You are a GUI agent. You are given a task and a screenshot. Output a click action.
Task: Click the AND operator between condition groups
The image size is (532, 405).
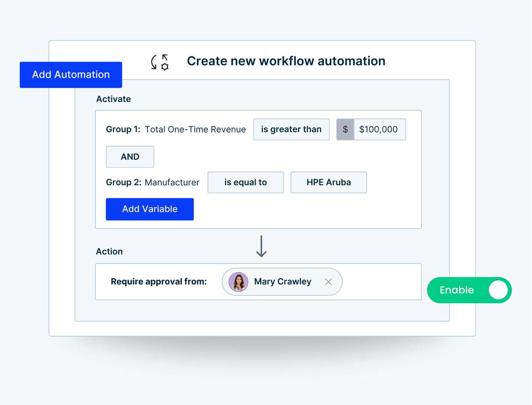coord(130,157)
